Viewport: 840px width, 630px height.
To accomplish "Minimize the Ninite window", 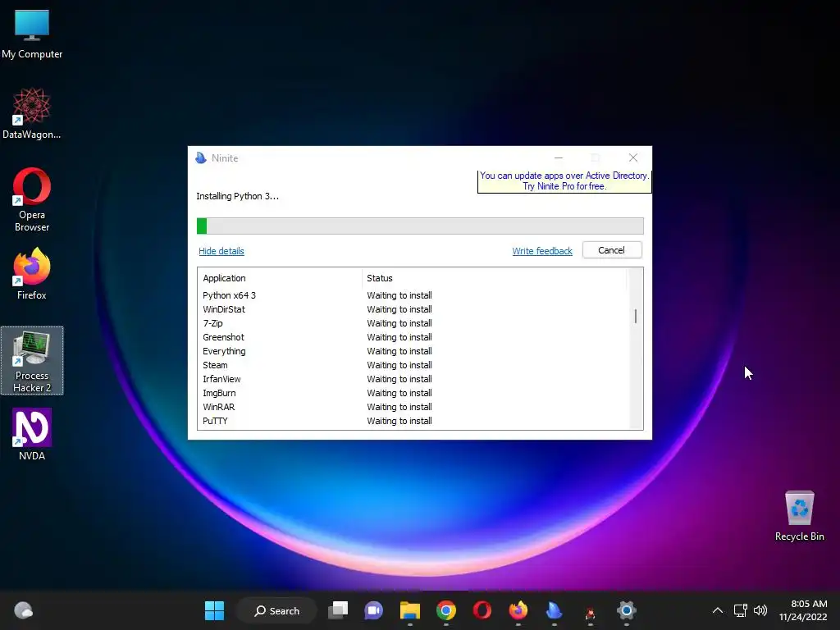I will (558, 157).
